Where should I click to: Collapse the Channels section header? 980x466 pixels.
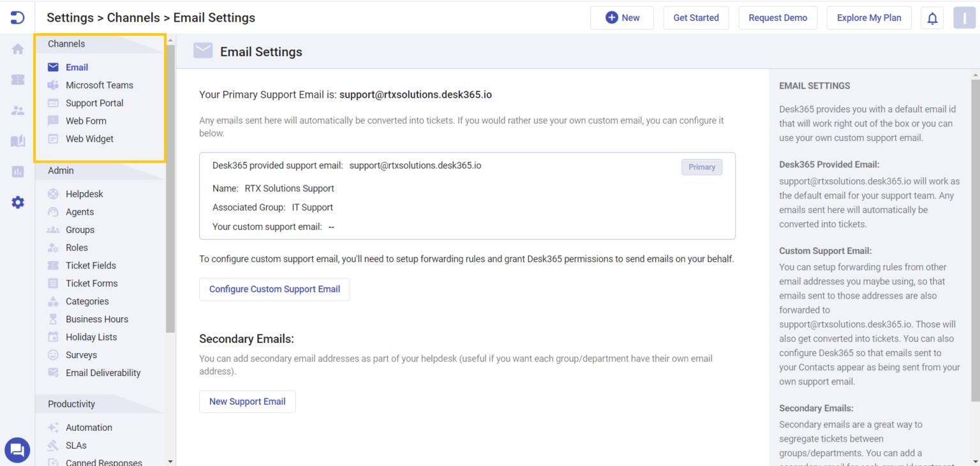66,43
